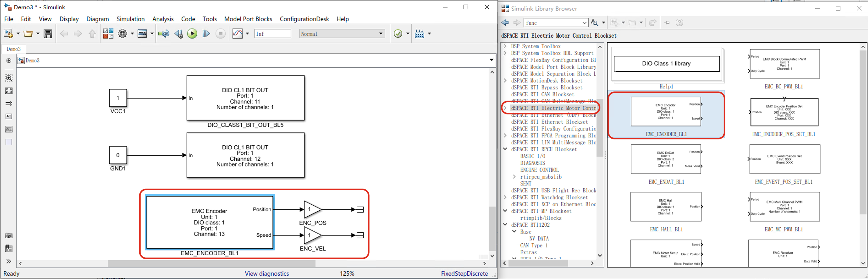Open the func search dropdown in the Library Browser

pyautogui.click(x=584, y=23)
